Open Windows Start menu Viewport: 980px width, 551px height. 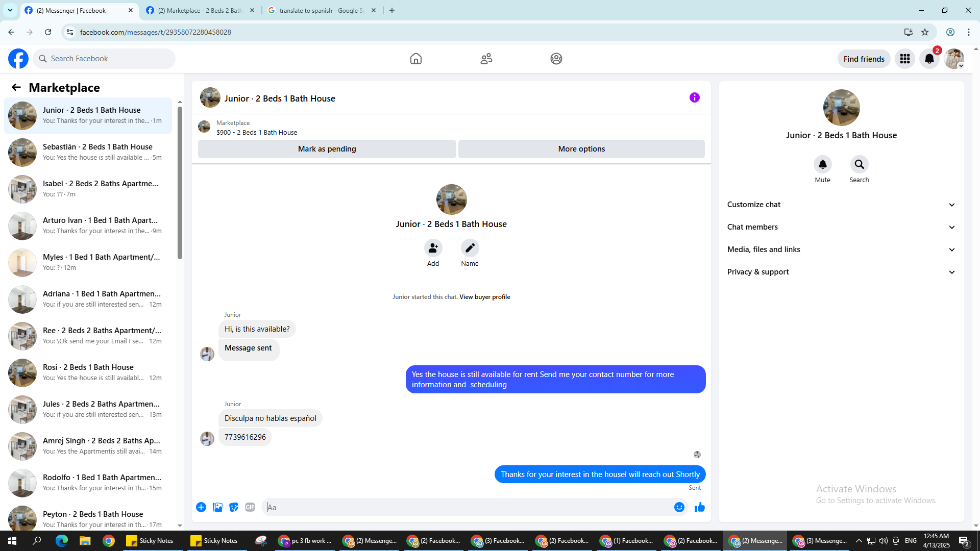coord(12,541)
